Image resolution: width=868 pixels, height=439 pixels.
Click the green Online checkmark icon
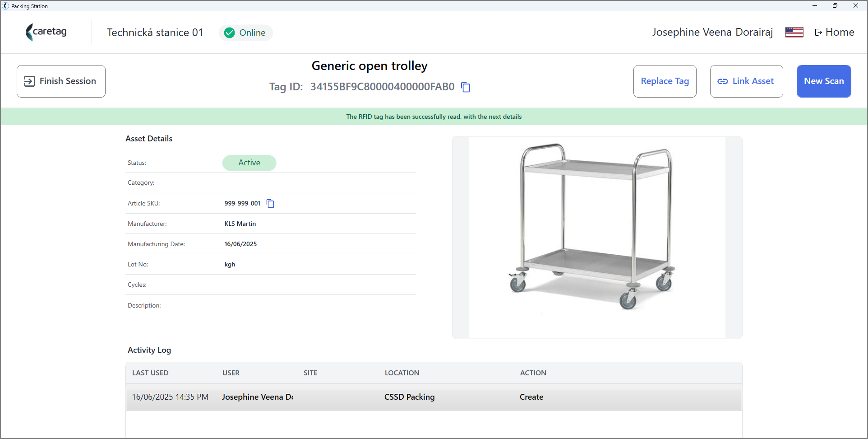point(230,33)
